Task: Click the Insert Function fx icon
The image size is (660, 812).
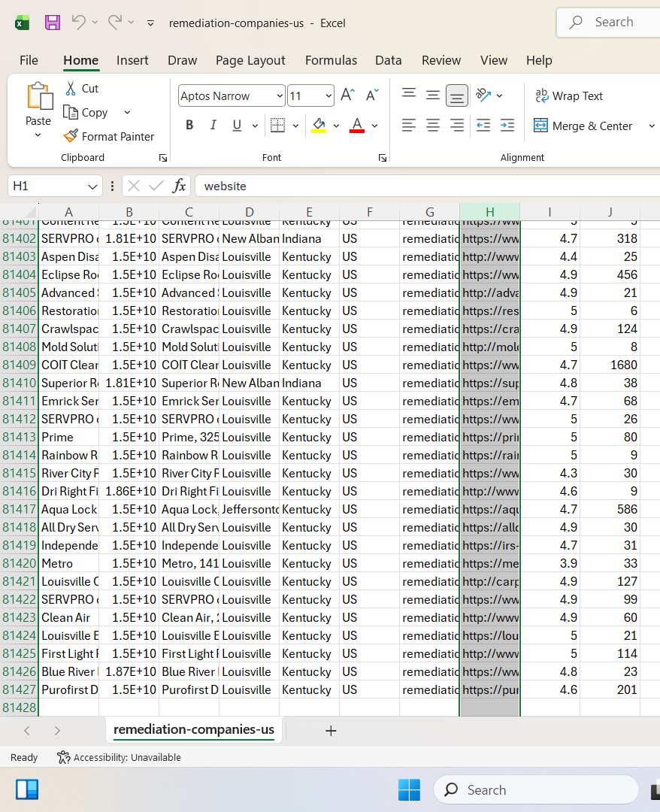Action: [179, 186]
